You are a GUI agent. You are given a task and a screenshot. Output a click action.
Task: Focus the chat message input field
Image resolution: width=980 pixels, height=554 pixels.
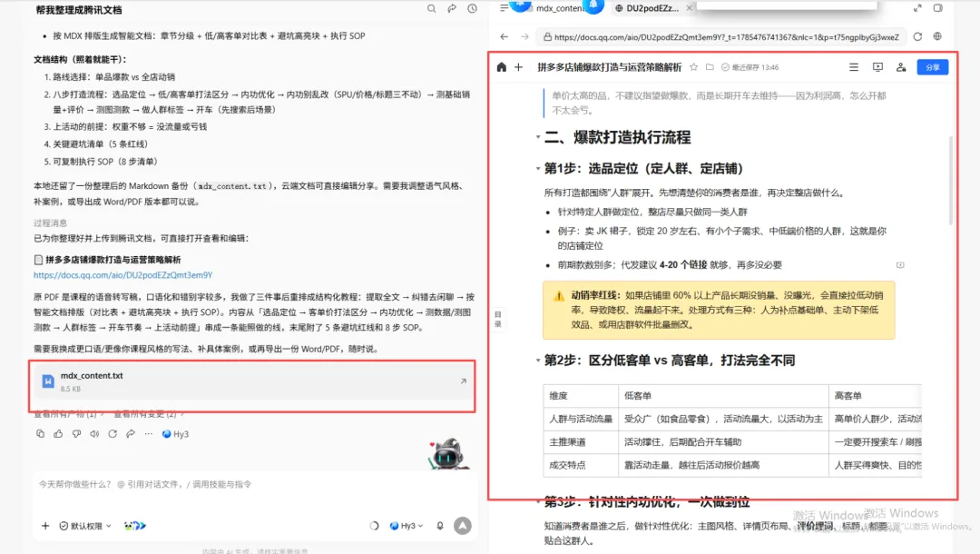pos(255,484)
